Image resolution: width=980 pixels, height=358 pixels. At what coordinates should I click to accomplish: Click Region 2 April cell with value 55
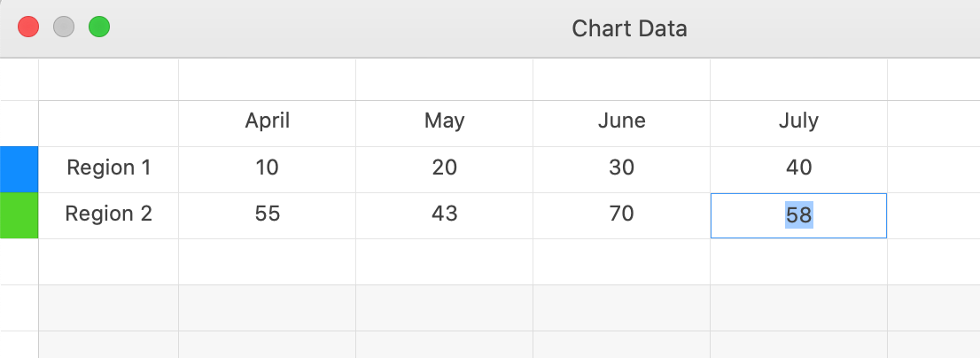click(267, 214)
